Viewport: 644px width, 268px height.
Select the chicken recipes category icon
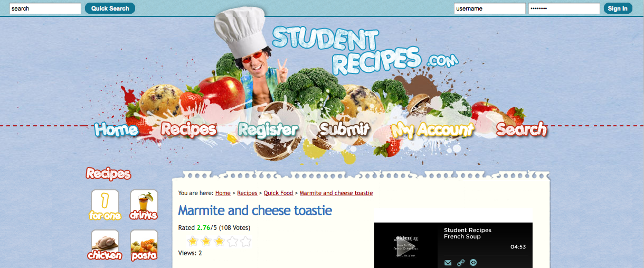[x=105, y=246]
